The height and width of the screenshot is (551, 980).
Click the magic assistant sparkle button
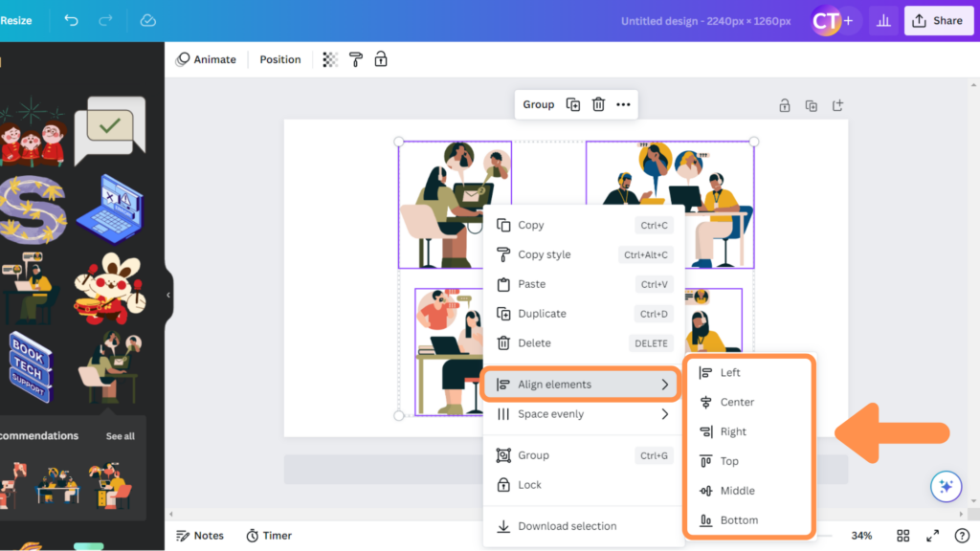point(946,486)
